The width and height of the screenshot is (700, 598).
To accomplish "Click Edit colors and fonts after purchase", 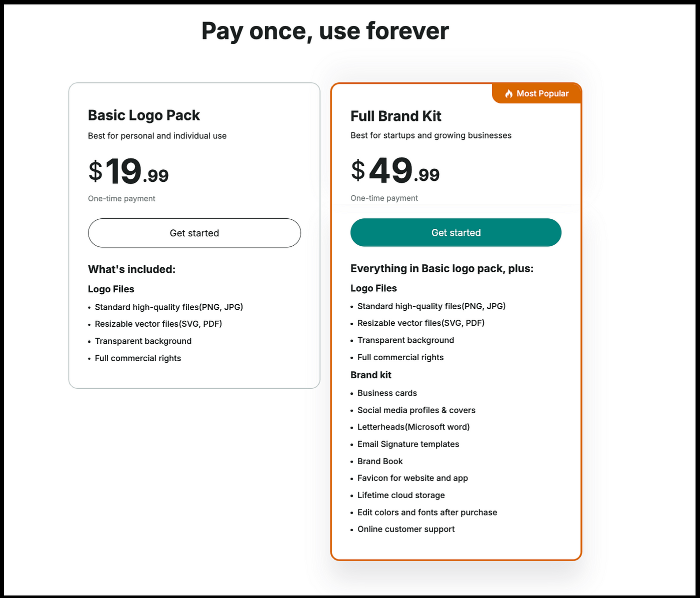I will 427,512.
